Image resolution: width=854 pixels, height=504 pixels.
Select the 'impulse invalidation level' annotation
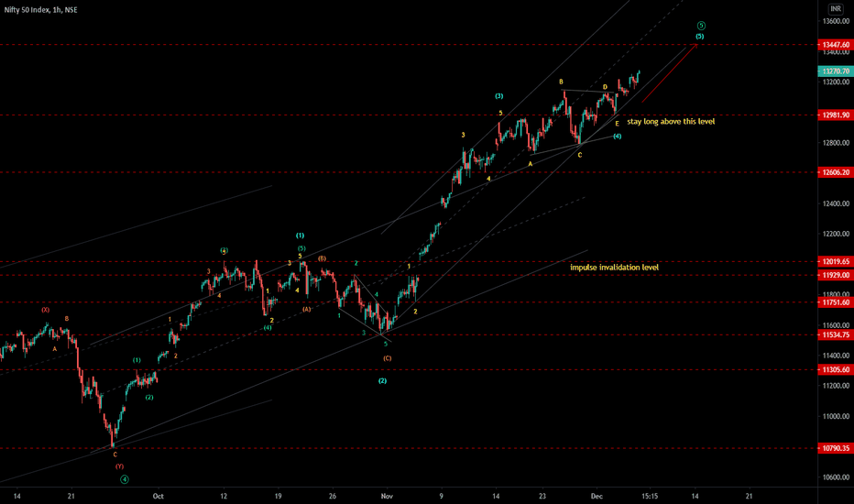(614, 268)
